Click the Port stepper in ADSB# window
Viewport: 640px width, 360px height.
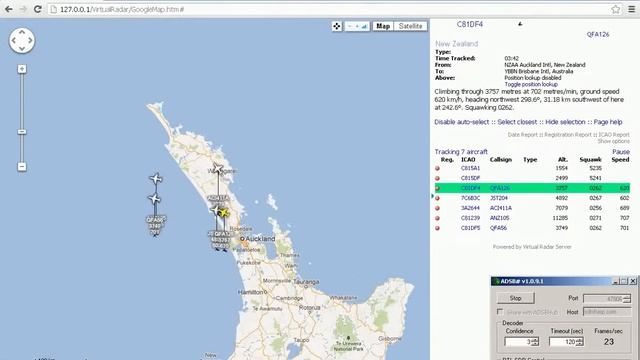pyautogui.click(x=627, y=299)
